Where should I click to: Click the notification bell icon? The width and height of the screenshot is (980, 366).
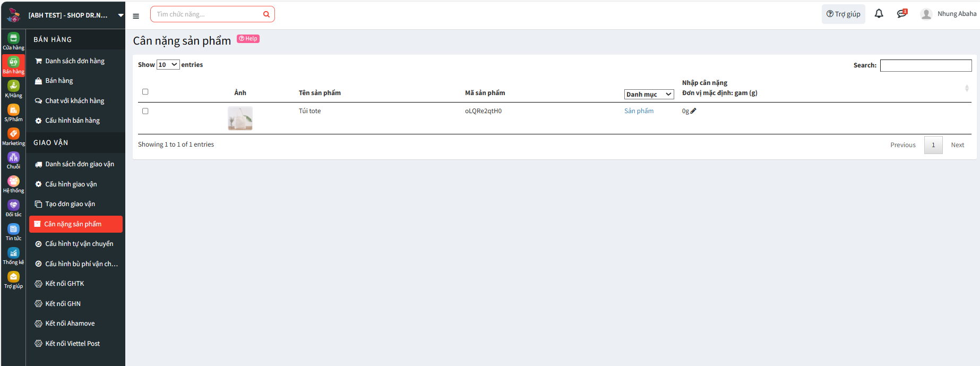pos(879,14)
